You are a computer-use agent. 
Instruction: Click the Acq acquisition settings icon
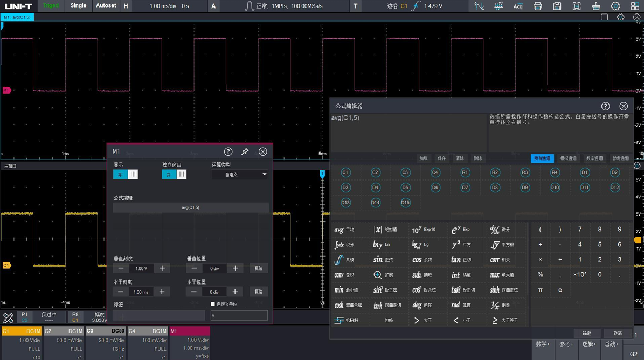518,6
